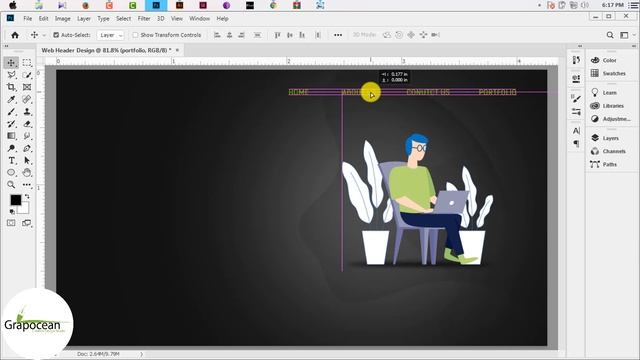Open the Image menu
Image resolution: width=640 pixels, height=360 pixels.
62,19
